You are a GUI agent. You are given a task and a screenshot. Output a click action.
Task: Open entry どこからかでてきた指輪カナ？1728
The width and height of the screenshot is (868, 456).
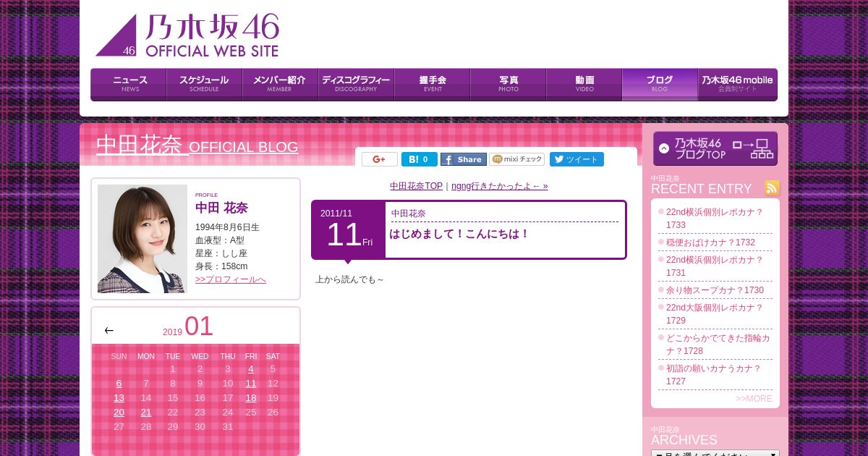(x=718, y=345)
